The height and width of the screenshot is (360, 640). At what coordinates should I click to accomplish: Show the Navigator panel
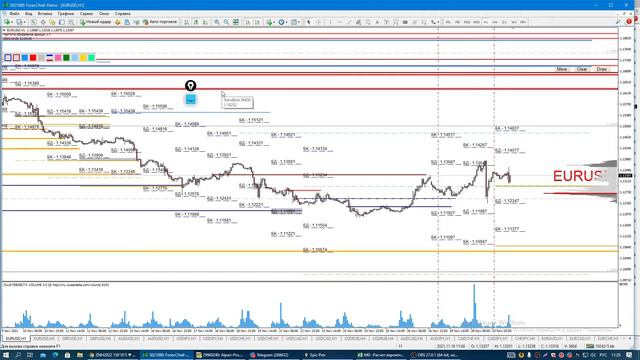(x=52, y=22)
